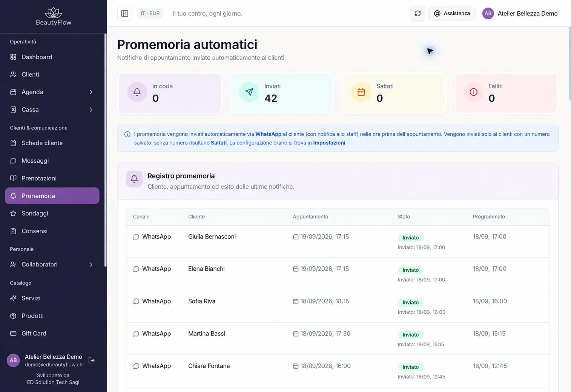Open the Prodotti catalog
The image size is (571, 392).
52,316
